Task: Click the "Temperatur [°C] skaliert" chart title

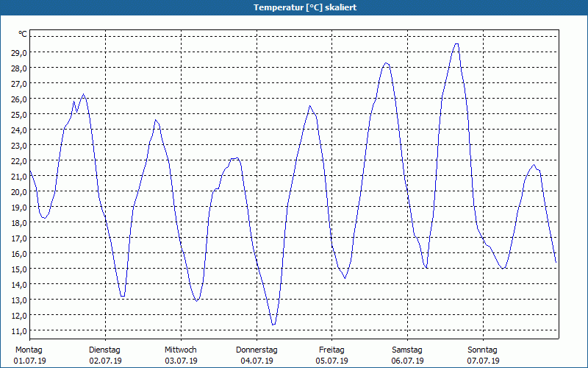Action: click(x=294, y=7)
